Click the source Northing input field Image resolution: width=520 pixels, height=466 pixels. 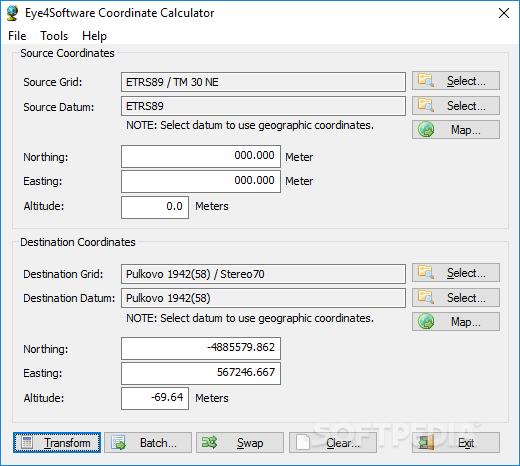click(201, 156)
